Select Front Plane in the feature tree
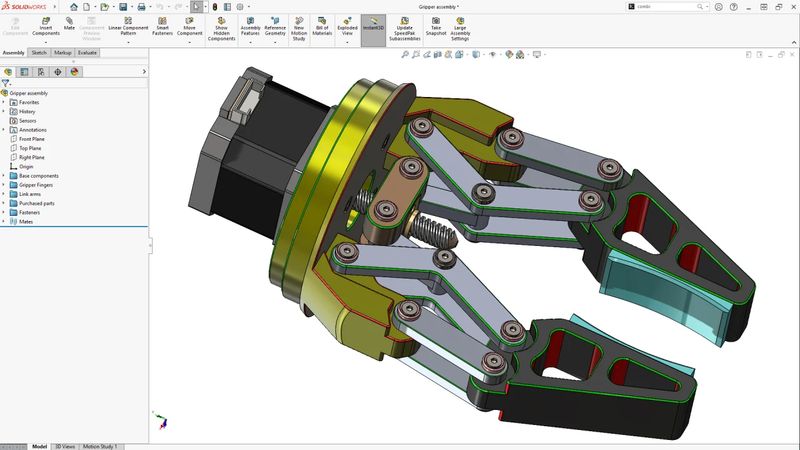 click(x=31, y=139)
